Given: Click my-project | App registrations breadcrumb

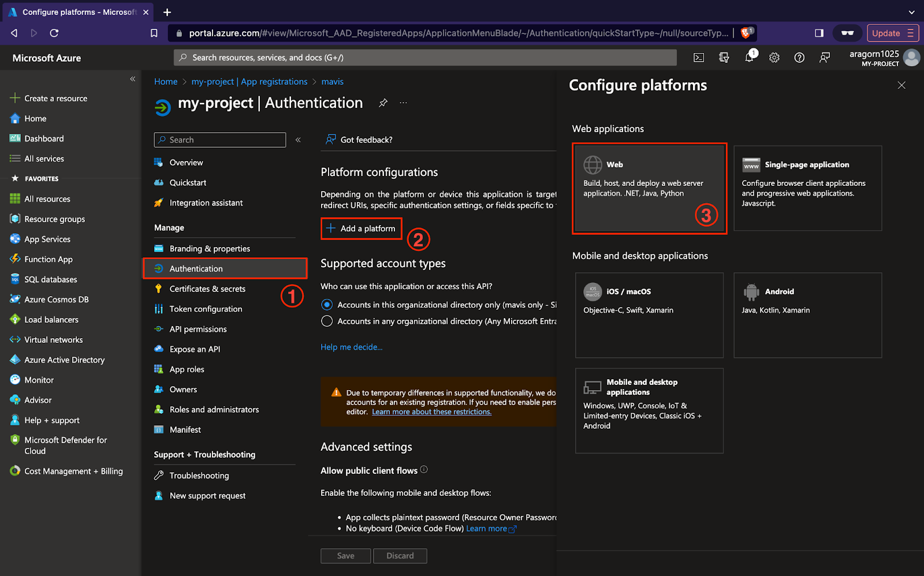Looking at the screenshot, I should pyautogui.click(x=249, y=82).
